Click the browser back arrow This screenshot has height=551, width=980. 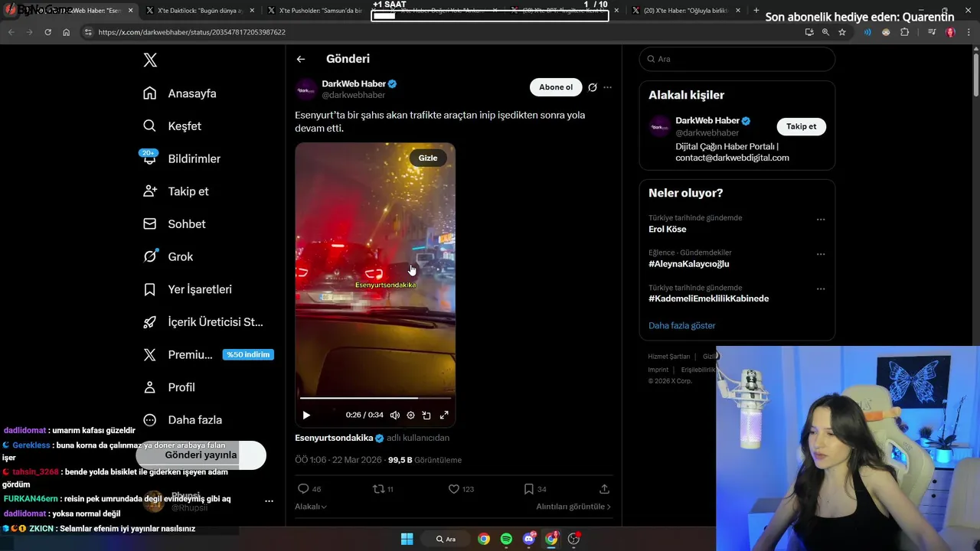coord(11,32)
